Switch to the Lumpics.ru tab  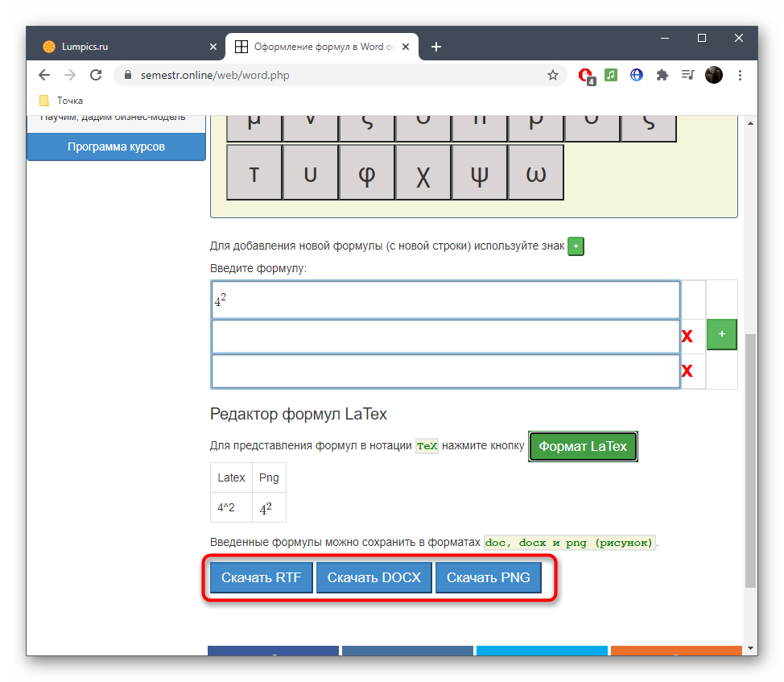[125, 47]
